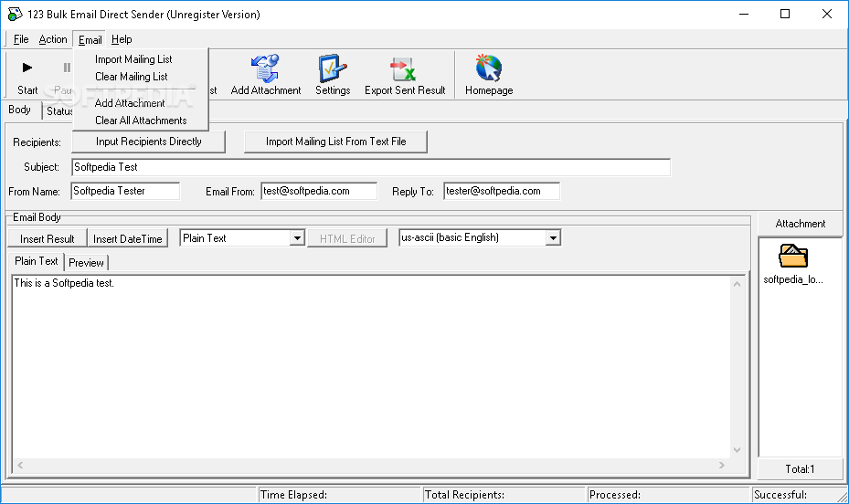Click the Insert Result button

(48, 238)
